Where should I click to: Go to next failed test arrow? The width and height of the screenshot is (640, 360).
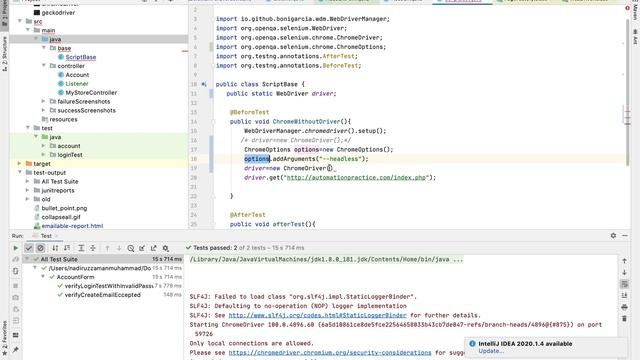click(119, 248)
